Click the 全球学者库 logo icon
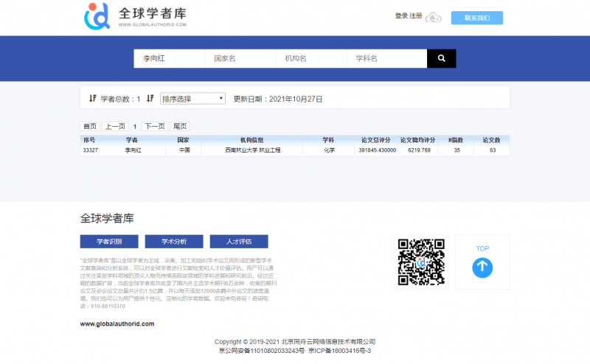The height and width of the screenshot is (364, 590). pyautogui.click(x=97, y=15)
